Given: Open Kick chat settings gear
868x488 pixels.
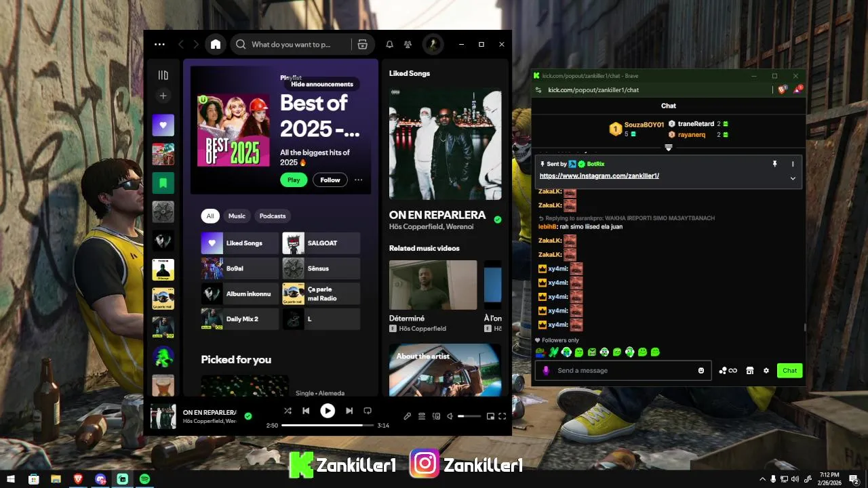Looking at the screenshot, I should click(766, 370).
